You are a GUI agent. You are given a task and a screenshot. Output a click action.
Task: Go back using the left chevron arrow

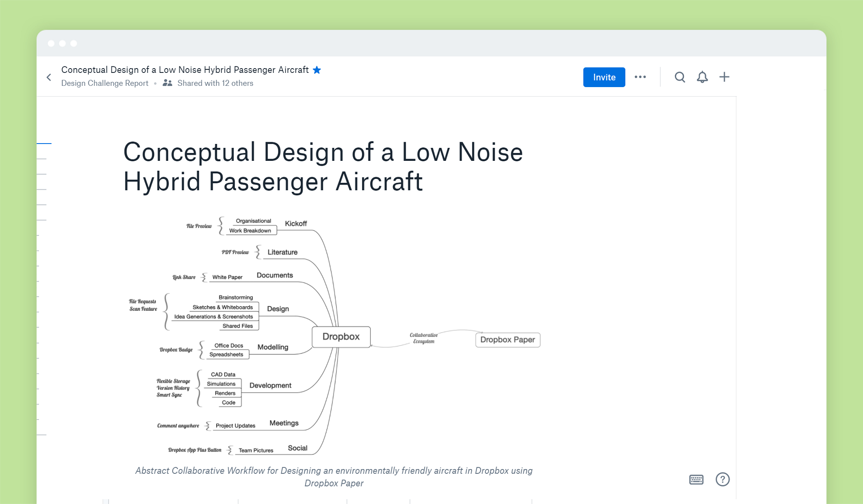tap(49, 77)
